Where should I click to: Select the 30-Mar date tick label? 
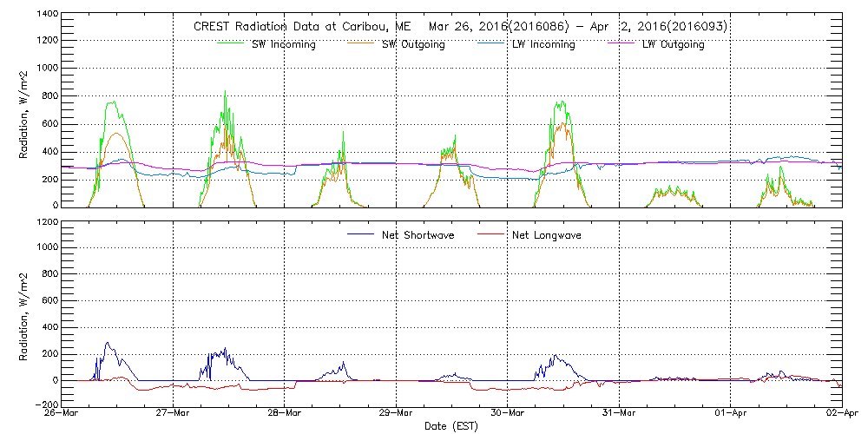pyautogui.click(x=508, y=414)
